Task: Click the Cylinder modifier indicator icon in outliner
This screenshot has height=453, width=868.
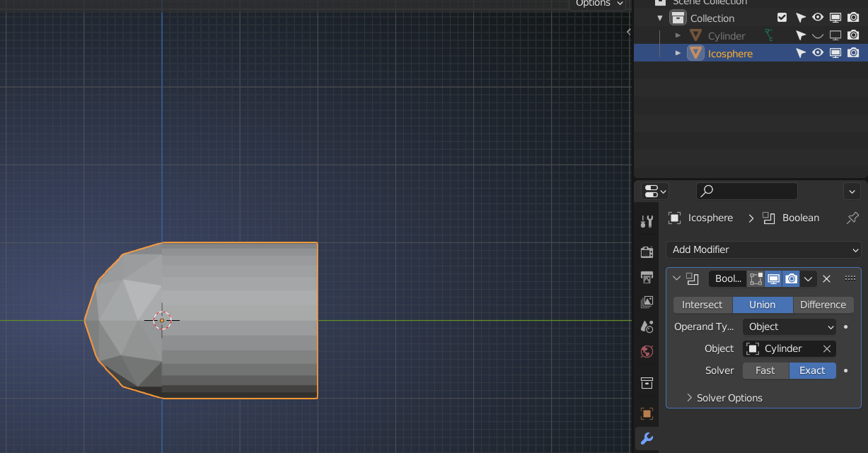Action: point(769,35)
